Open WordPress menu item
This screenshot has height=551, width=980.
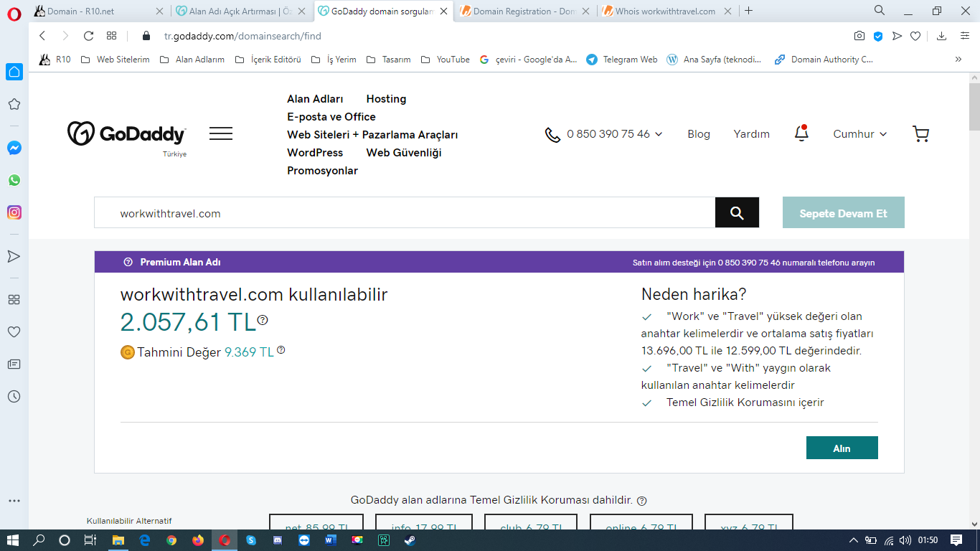pyautogui.click(x=315, y=153)
